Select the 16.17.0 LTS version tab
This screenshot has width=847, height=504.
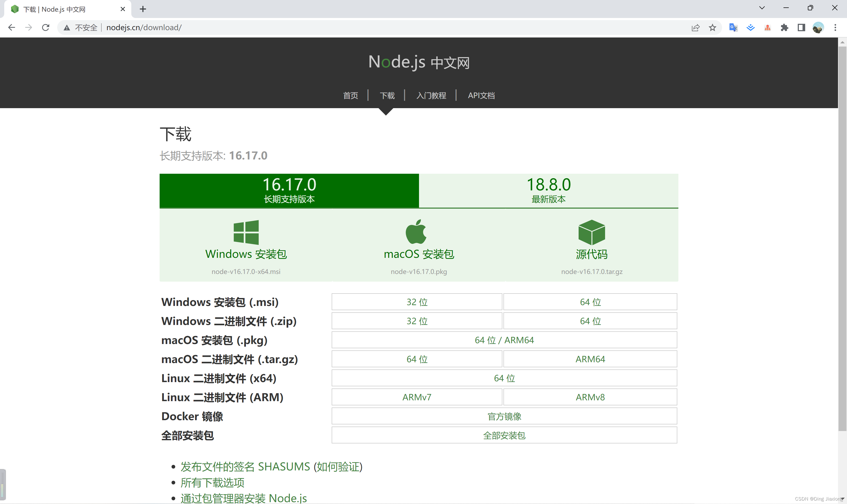[289, 191]
